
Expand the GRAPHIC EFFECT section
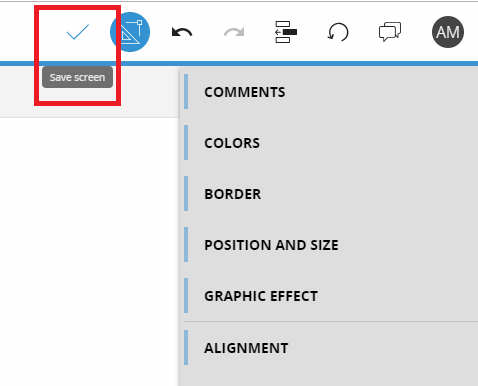[331, 296]
